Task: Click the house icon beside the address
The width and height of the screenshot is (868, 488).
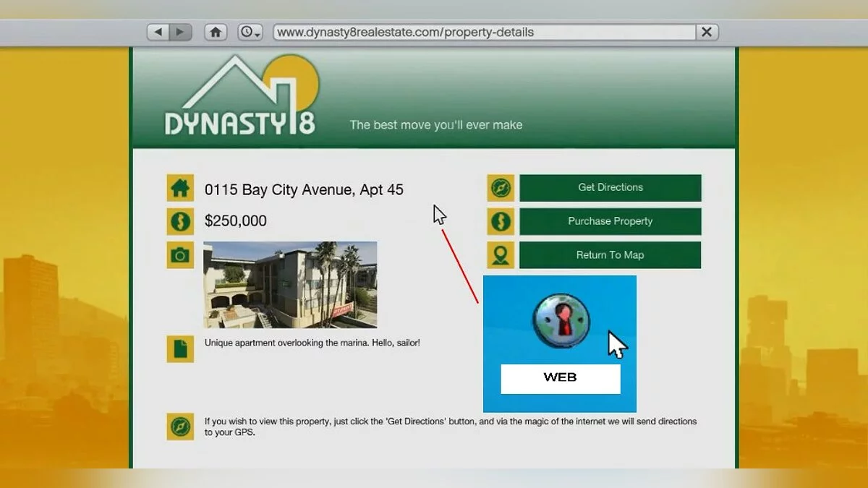Action: (180, 189)
